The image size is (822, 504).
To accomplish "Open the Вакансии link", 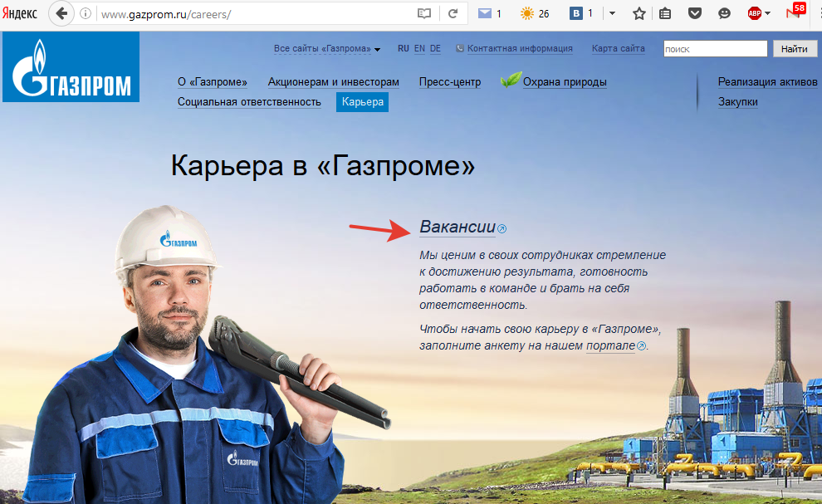I will [x=457, y=227].
